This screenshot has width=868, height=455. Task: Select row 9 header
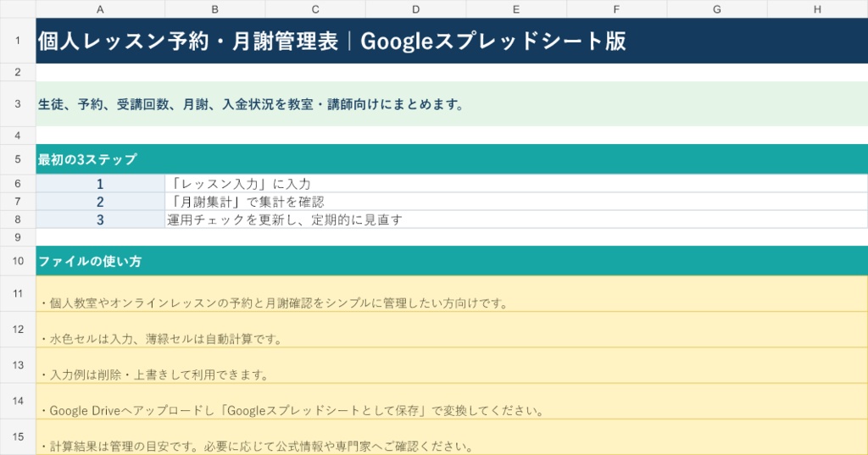click(x=18, y=237)
